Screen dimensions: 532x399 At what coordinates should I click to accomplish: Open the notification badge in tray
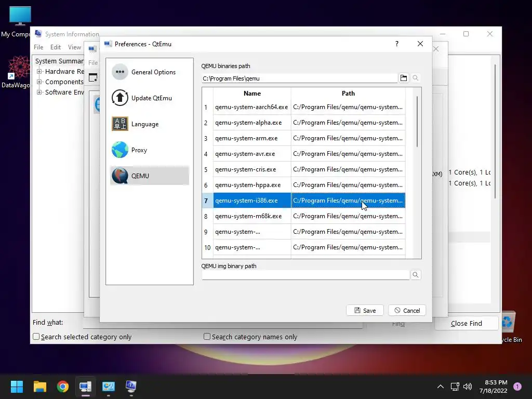point(517,387)
